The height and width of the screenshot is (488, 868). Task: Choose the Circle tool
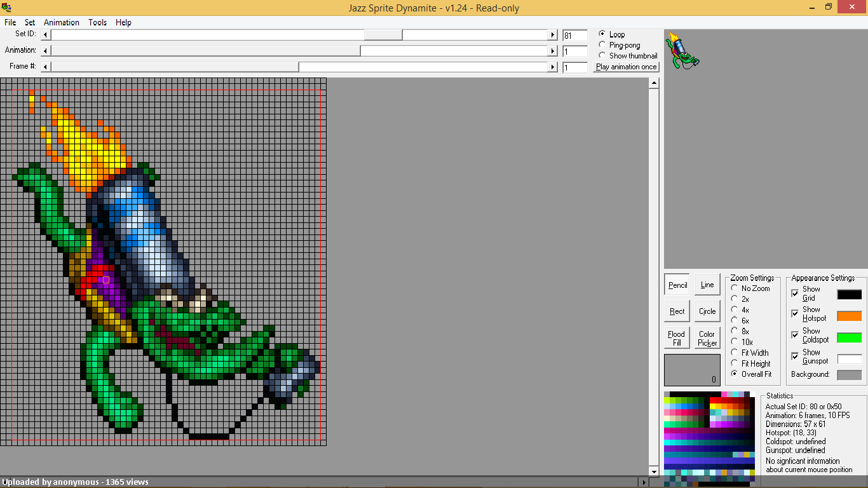coord(707,311)
